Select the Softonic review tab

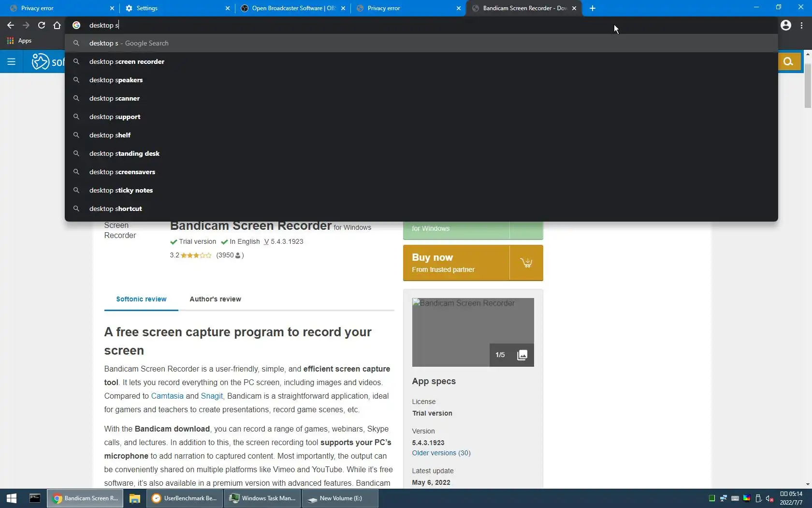pos(141,299)
